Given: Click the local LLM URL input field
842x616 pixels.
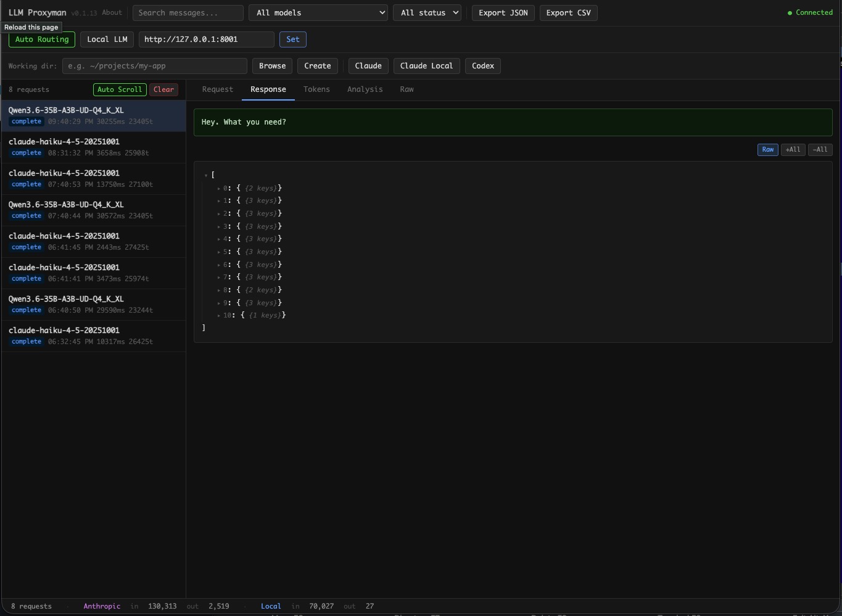Looking at the screenshot, I should pos(207,39).
